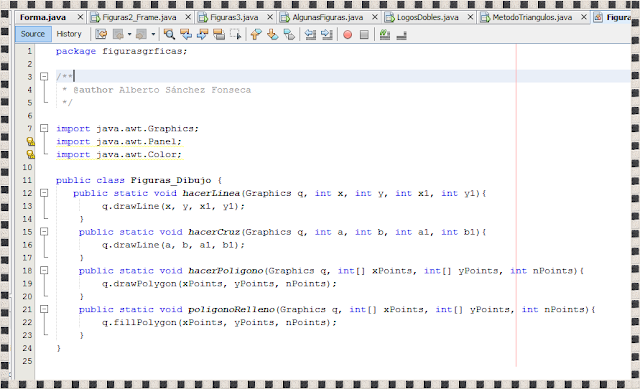Click the q.fillPolygon call text
640x389 pixels.
pyautogui.click(x=219, y=322)
